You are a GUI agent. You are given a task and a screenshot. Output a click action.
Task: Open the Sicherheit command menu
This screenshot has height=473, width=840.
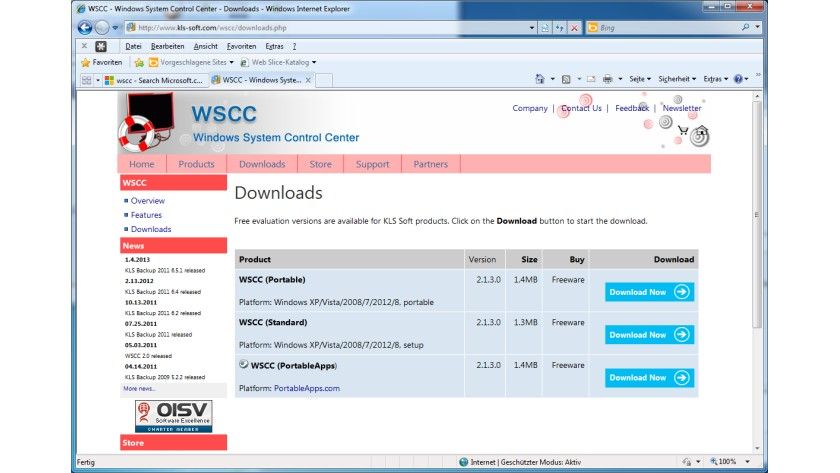coord(677,79)
